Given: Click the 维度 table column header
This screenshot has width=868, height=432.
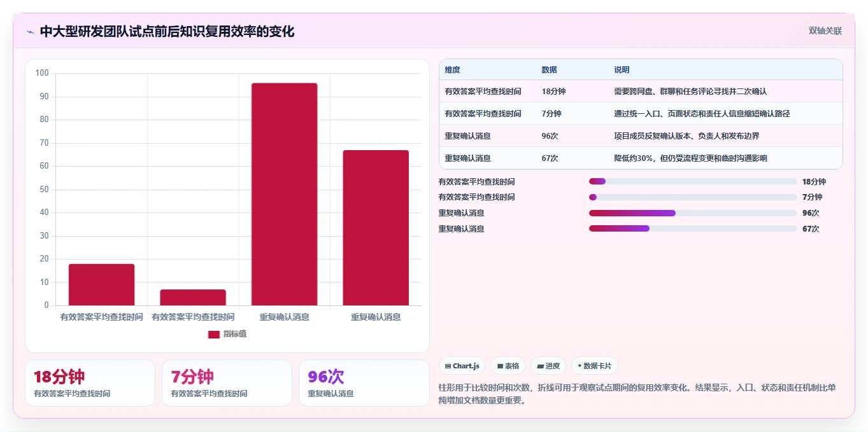Looking at the screenshot, I should pyautogui.click(x=453, y=69).
